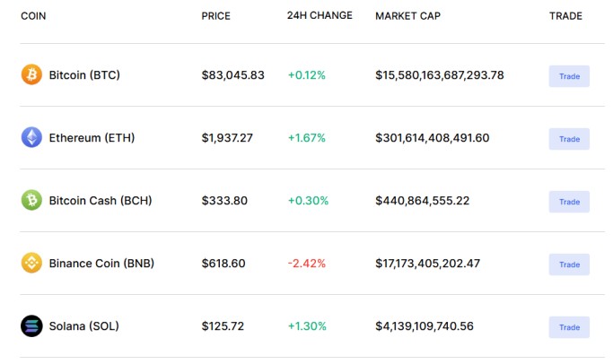Sort by the PRICE column header

point(216,16)
